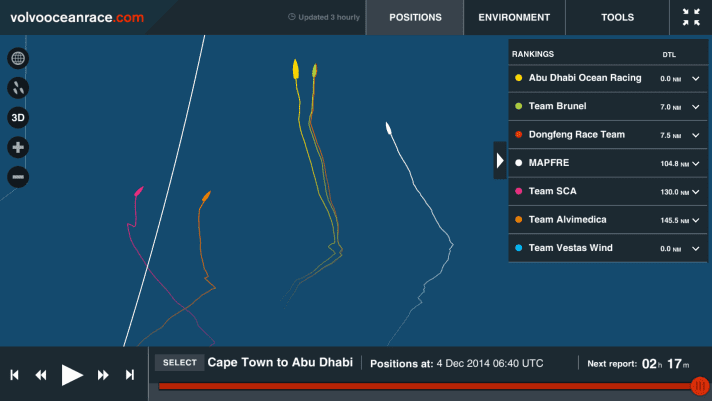Click the yellow boat on the map

click(x=296, y=69)
